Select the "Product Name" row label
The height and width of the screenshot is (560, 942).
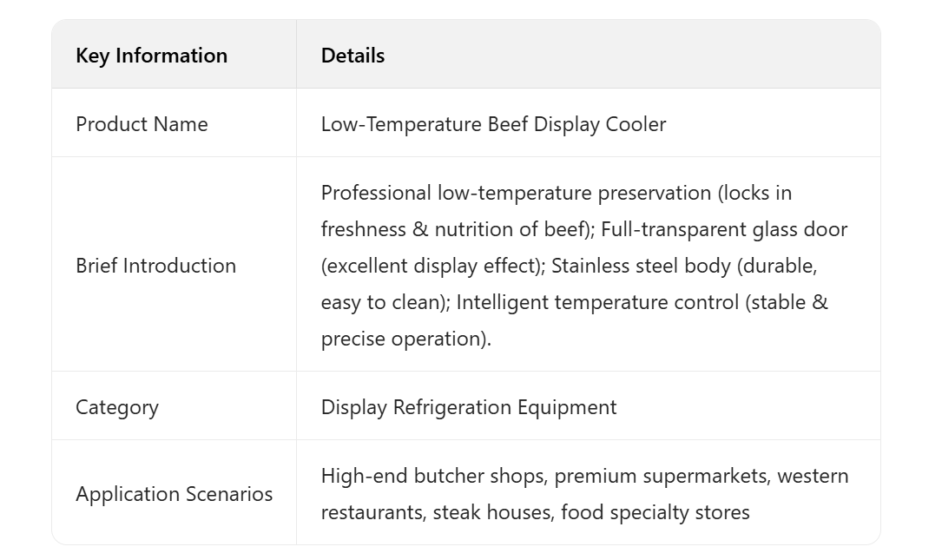[x=142, y=124]
